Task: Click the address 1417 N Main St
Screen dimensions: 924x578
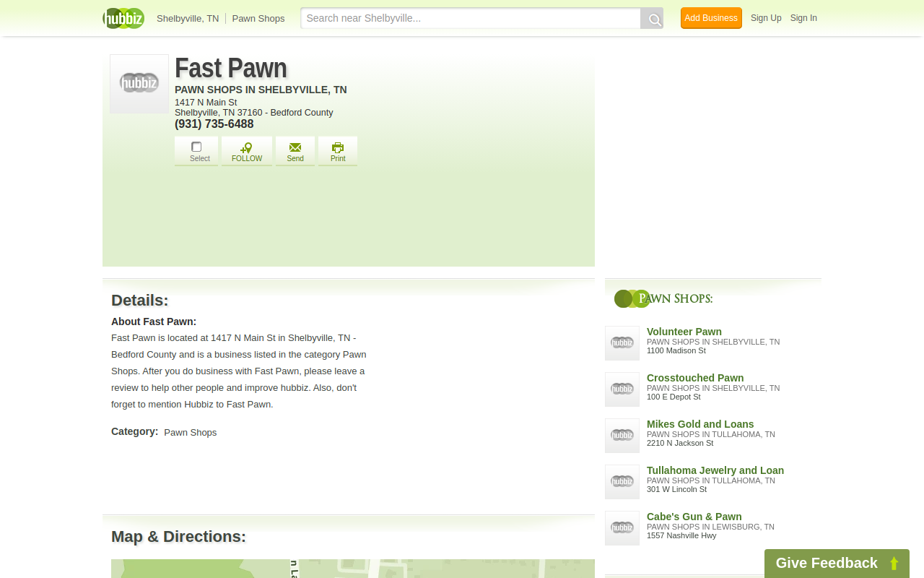Action: [x=206, y=103]
